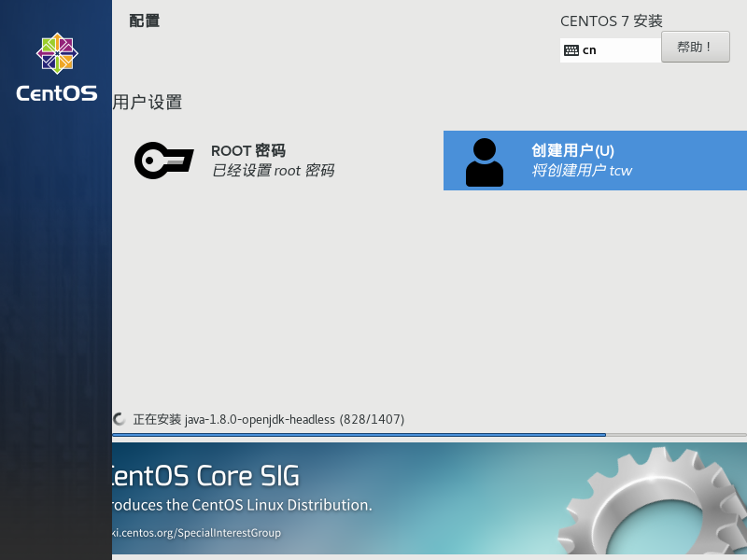The height and width of the screenshot is (560, 747).
Task: Open the 帮助! help button
Action: pyautogui.click(x=695, y=47)
